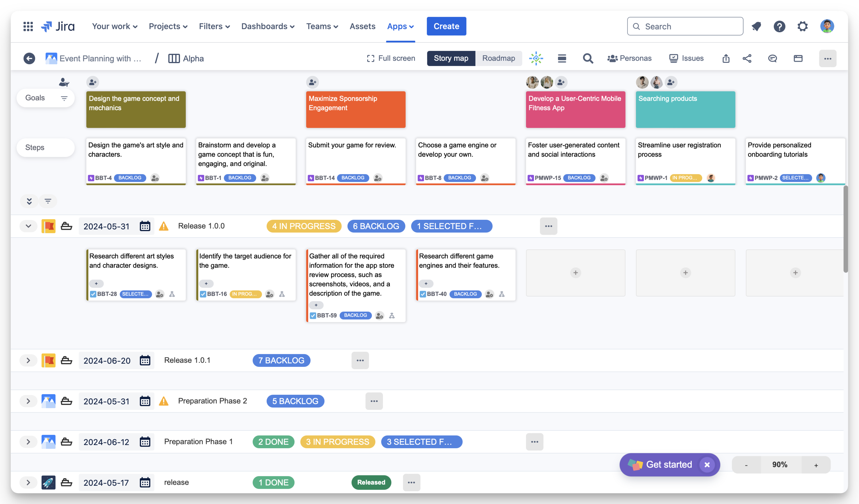Viewport: 859px width, 504px height.
Task: Switch to the Roadmap tab
Action: pyautogui.click(x=498, y=58)
